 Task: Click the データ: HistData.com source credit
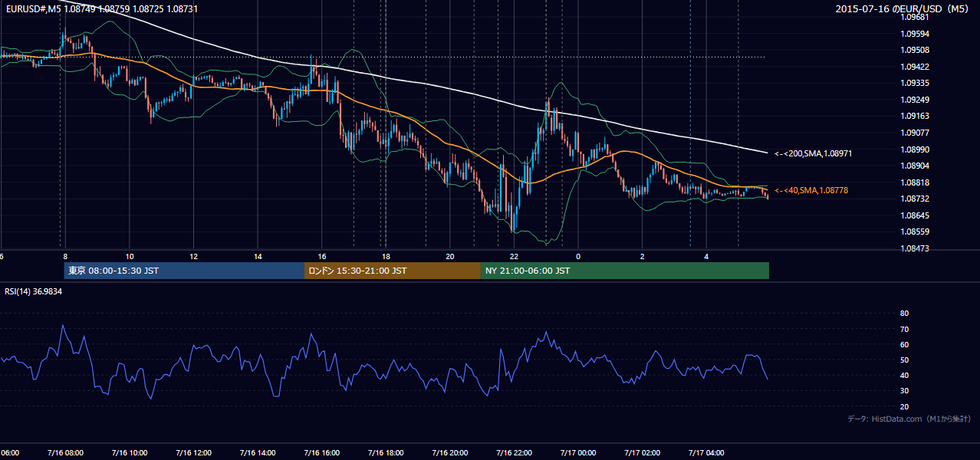click(909, 419)
